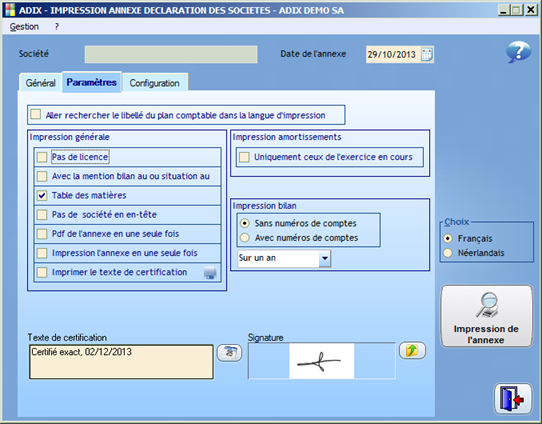The height and width of the screenshot is (424, 542).
Task: Click the green arrow signature upload icon
Action: [412, 350]
